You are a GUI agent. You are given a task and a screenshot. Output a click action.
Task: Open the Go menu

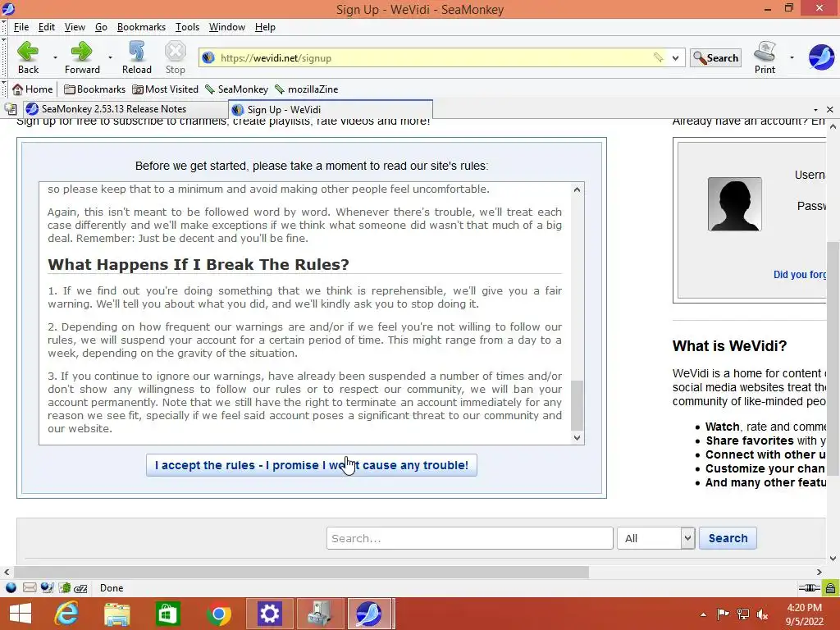[101, 27]
